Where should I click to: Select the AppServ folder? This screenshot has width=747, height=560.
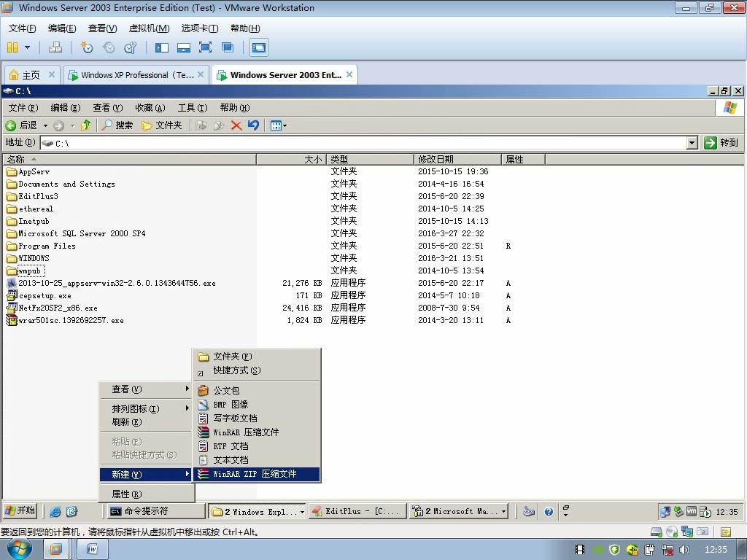click(28, 171)
